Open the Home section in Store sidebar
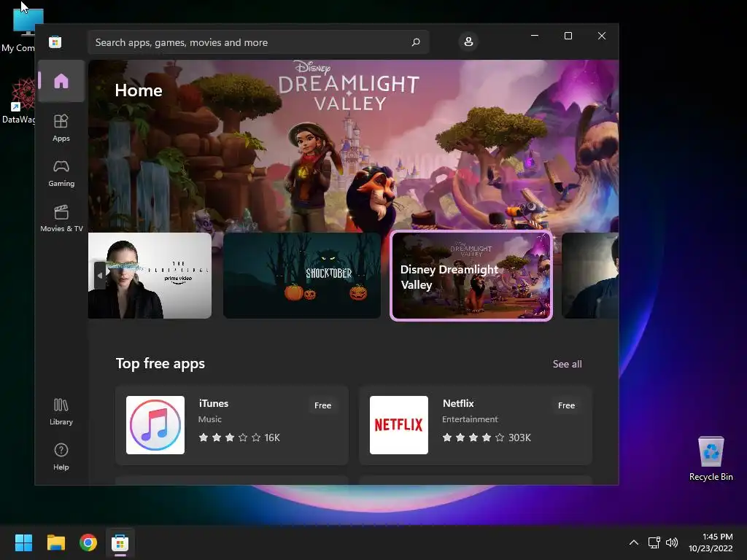The width and height of the screenshot is (747, 560). click(x=61, y=81)
